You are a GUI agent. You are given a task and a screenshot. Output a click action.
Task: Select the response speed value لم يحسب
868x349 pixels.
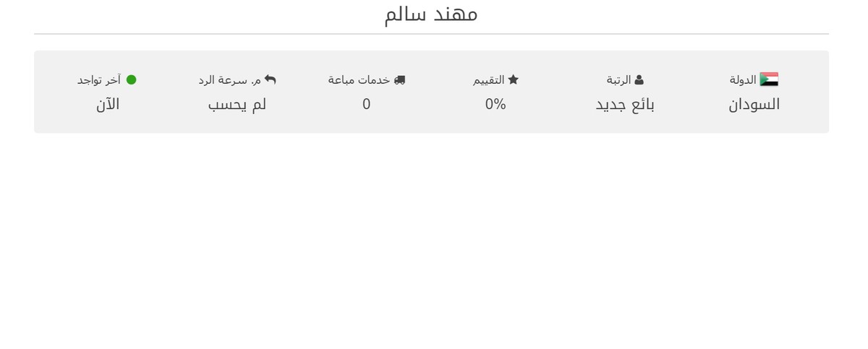[x=237, y=104]
